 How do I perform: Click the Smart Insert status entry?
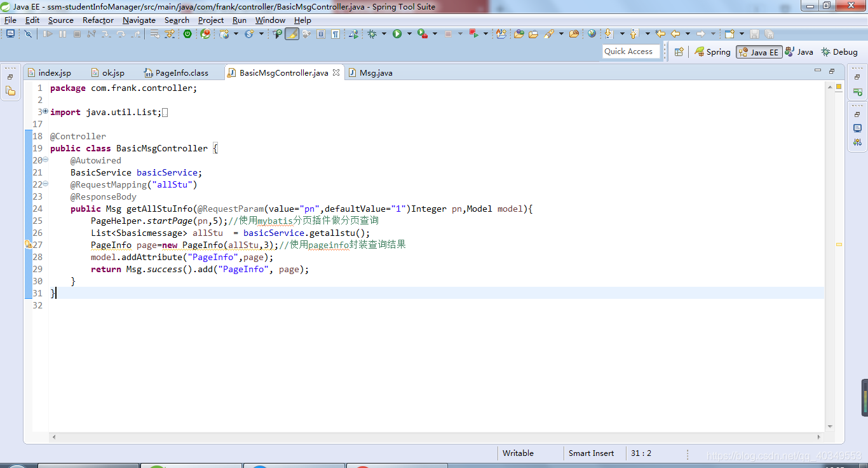(591, 453)
